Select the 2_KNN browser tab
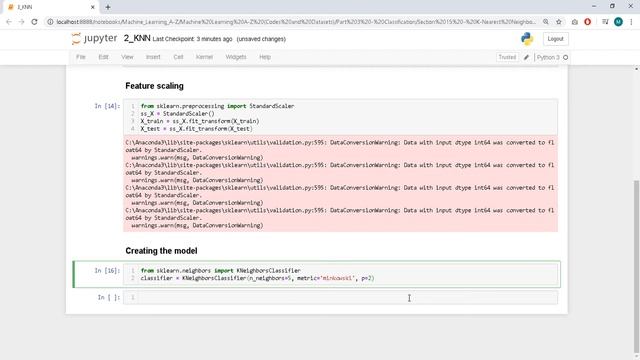 [49, 7]
